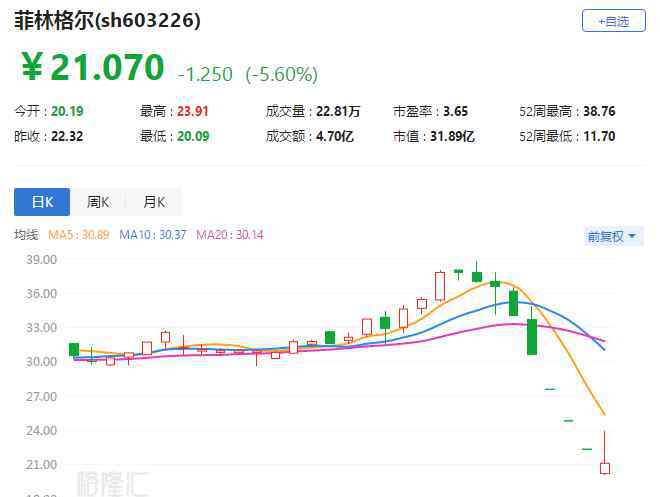Click the 成交额 value 4.70亿
Screen dimensions: 660x497
tap(335, 136)
